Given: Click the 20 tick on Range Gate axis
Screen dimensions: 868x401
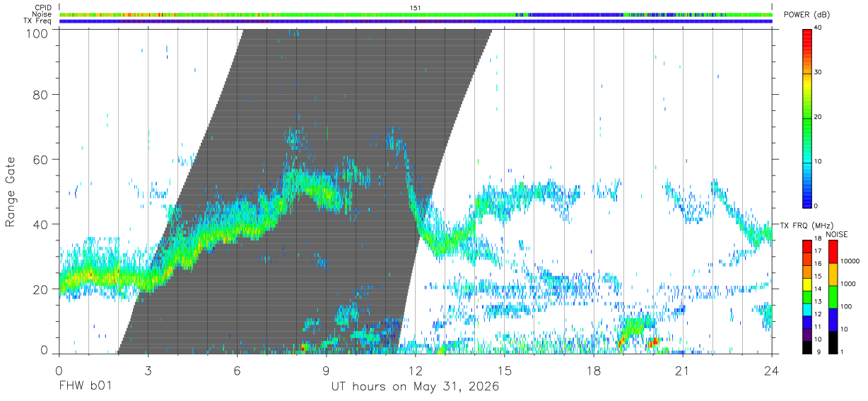Looking at the screenshot, I should [40, 289].
